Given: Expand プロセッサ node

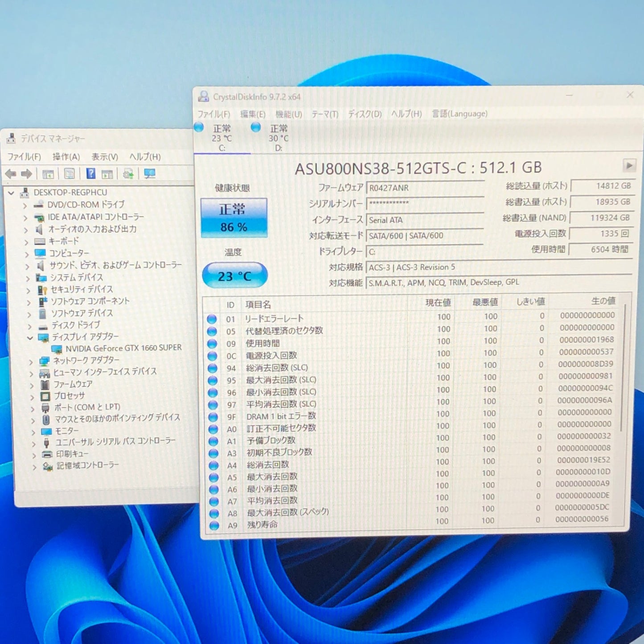Looking at the screenshot, I should click(32, 397).
